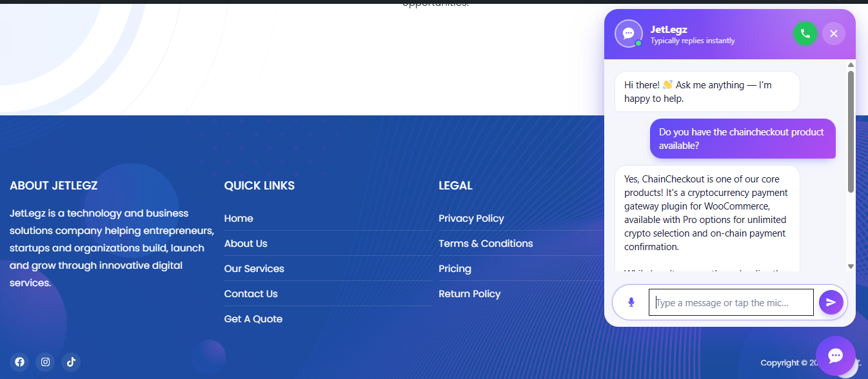Open the Facebook social icon

[x=19, y=362]
